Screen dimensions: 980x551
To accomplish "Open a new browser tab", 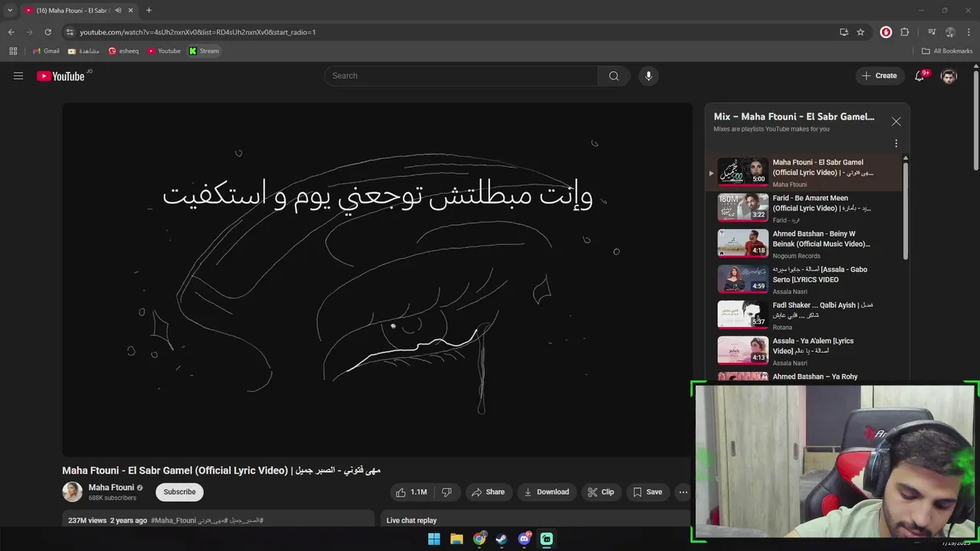I will point(149,11).
